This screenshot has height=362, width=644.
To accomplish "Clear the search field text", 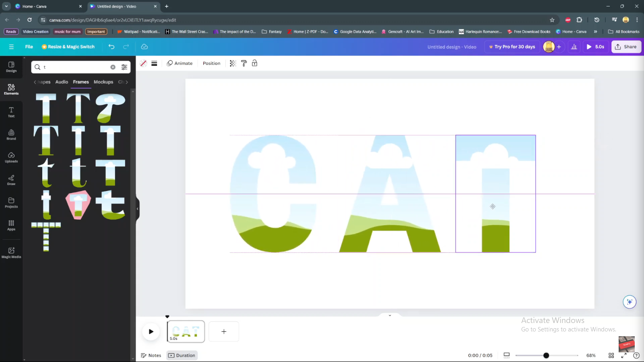I will tap(113, 67).
